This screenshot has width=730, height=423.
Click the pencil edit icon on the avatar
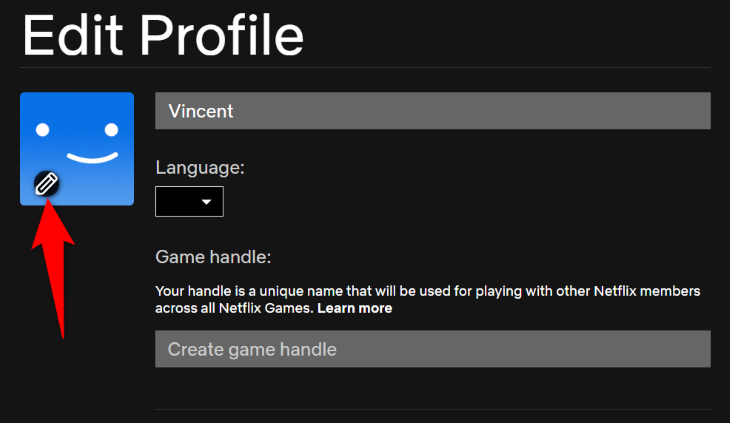pyautogui.click(x=47, y=183)
